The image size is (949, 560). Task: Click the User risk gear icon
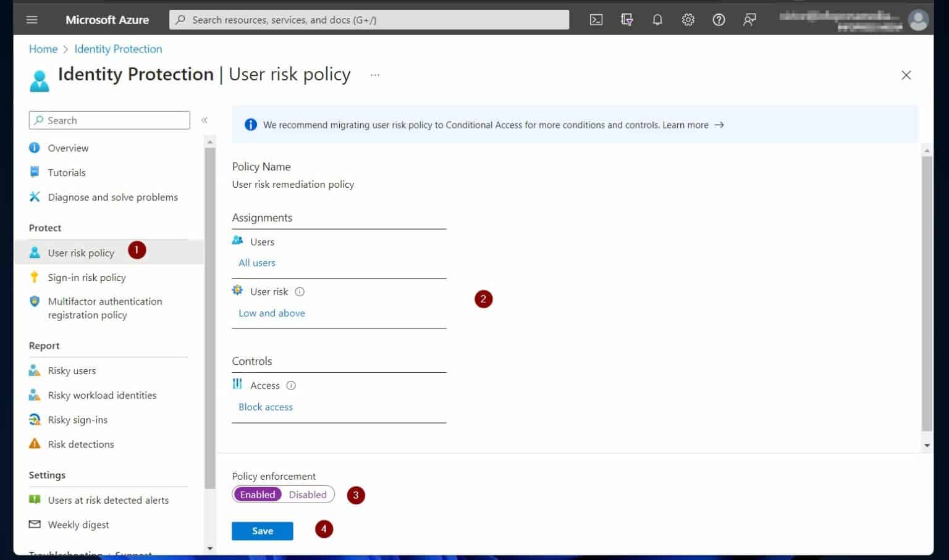coord(237,290)
